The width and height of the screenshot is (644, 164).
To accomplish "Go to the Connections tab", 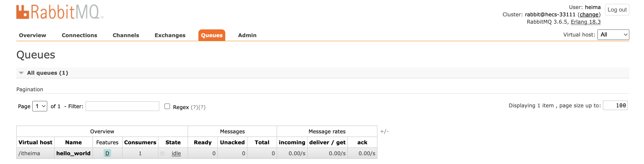I will click(x=79, y=35).
